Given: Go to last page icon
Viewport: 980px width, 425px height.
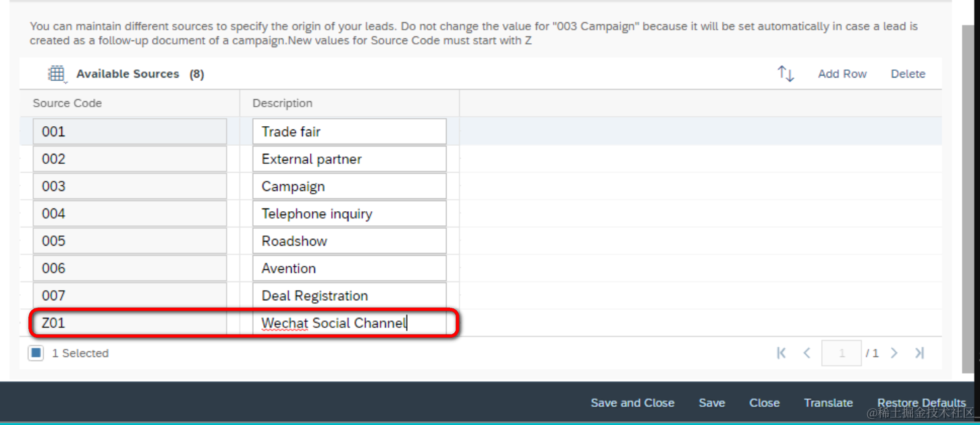Looking at the screenshot, I should 919,353.
